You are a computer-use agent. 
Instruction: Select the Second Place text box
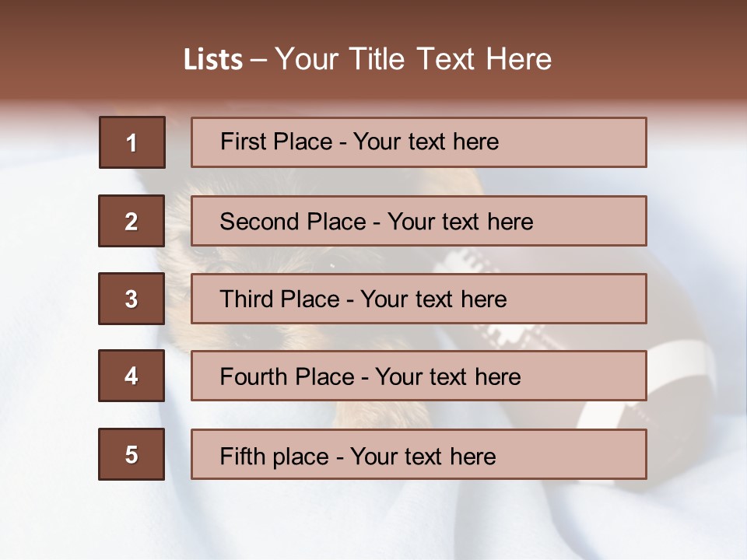coord(419,221)
